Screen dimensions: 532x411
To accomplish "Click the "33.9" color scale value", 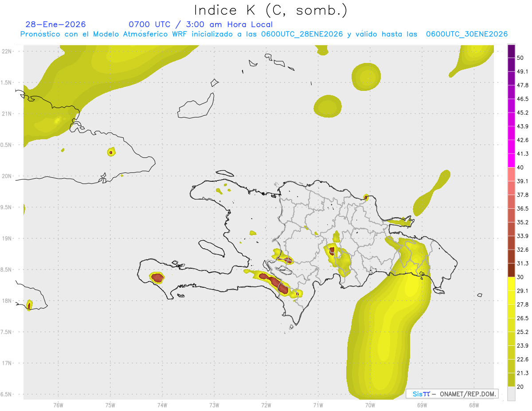I will 523,236.
